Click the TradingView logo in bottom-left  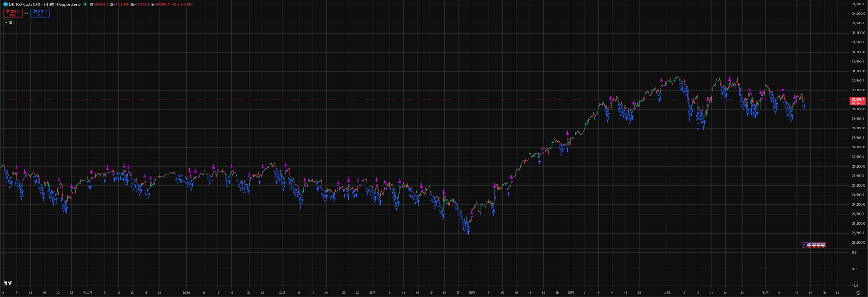8,283
